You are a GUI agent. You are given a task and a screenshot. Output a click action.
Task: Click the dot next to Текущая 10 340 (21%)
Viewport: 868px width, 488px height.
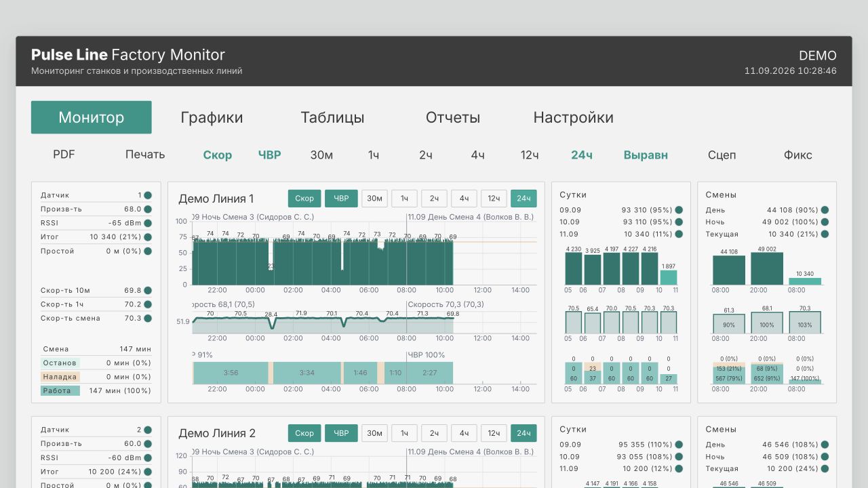825,235
